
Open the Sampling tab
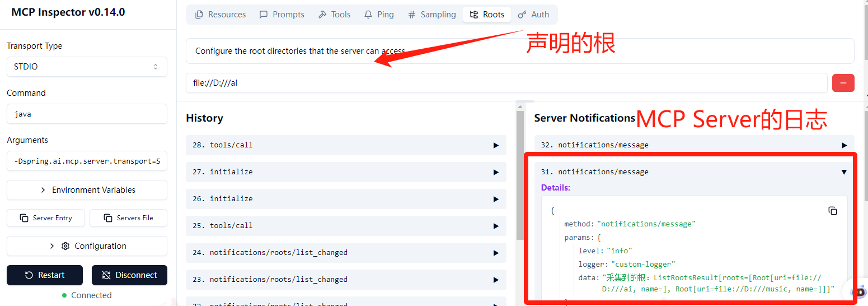[x=431, y=15]
